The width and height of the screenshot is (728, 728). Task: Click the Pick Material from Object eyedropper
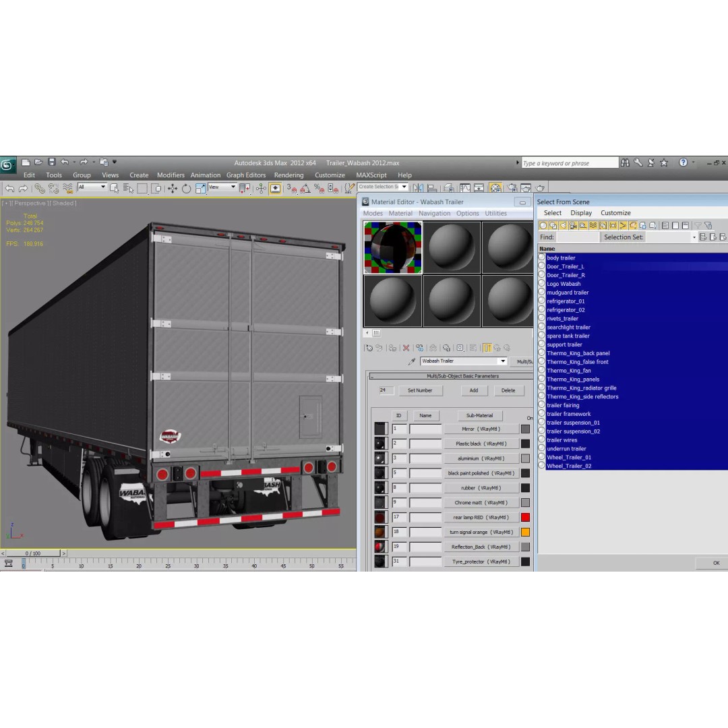[412, 361]
